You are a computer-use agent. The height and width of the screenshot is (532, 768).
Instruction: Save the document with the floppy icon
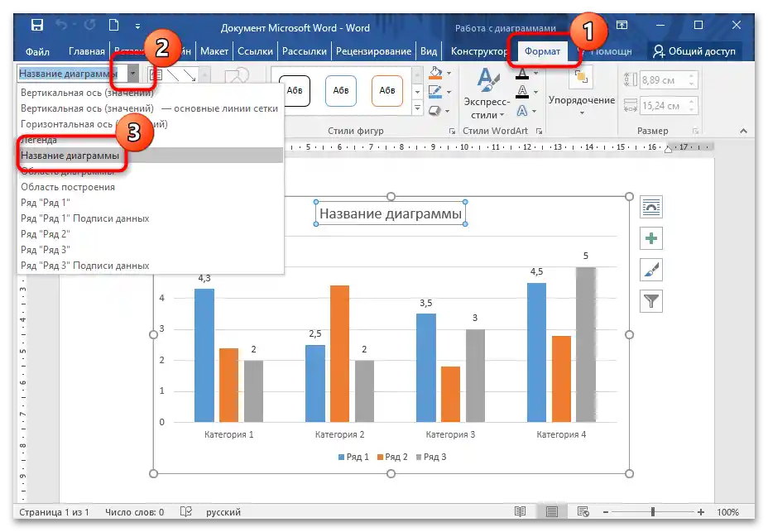coord(36,25)
